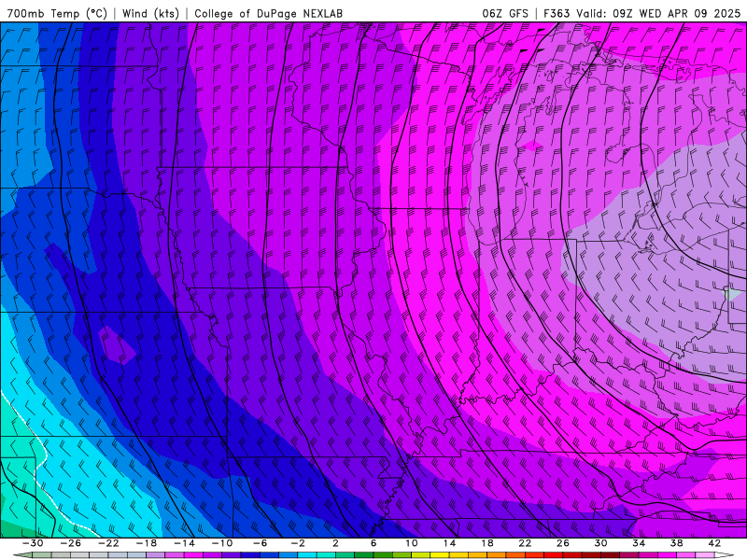Click "Valid: 09Z WED APR 09 2025" text
The width and height of the screenshot is (747, 560).
point(658,13)
